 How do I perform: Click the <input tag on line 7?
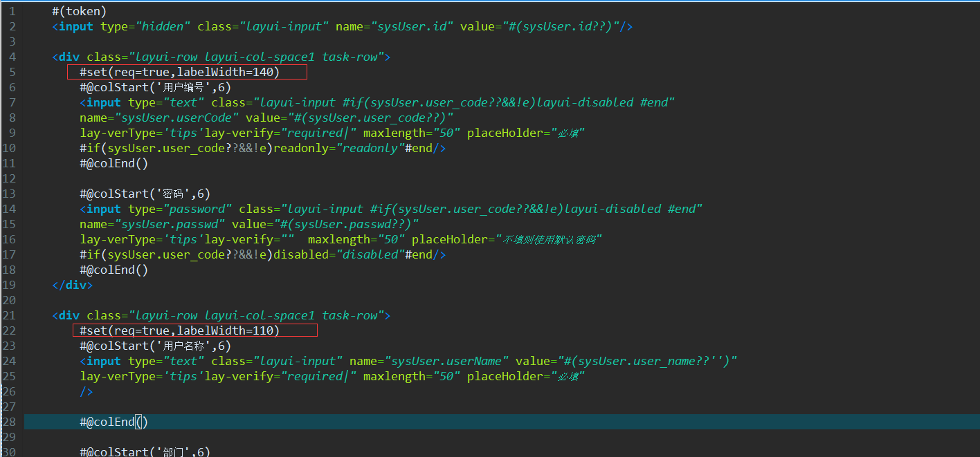click(100, 102)
